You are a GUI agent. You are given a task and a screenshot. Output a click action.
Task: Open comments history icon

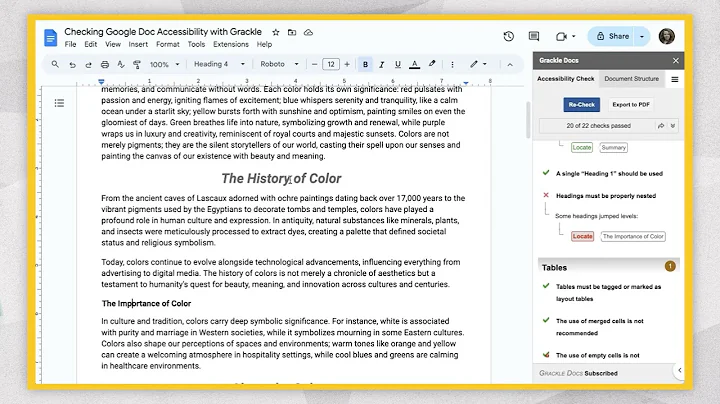coord(534,36)
